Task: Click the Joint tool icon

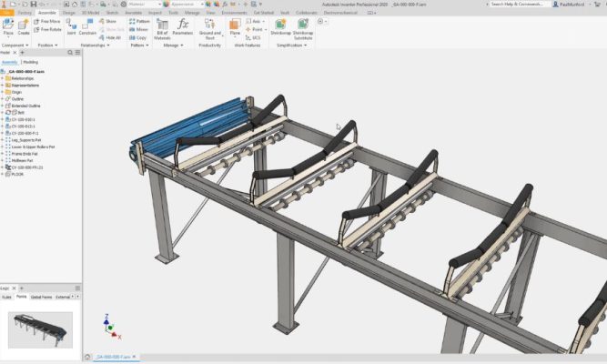Action: point(71,26)
